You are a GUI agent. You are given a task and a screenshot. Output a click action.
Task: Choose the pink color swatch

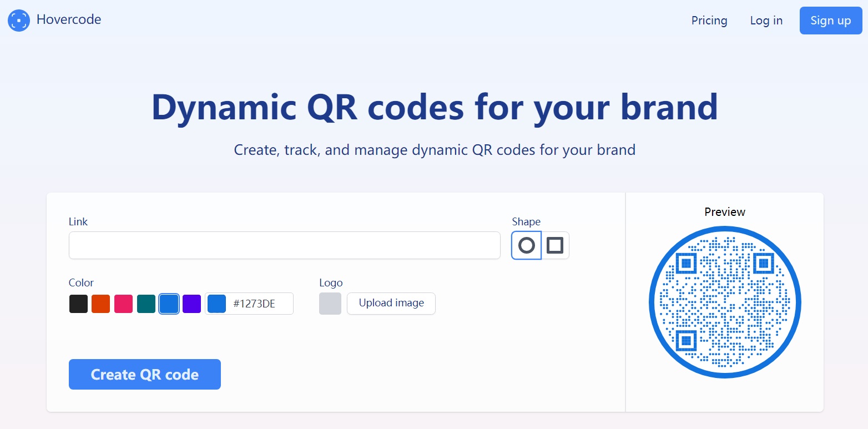124,304
